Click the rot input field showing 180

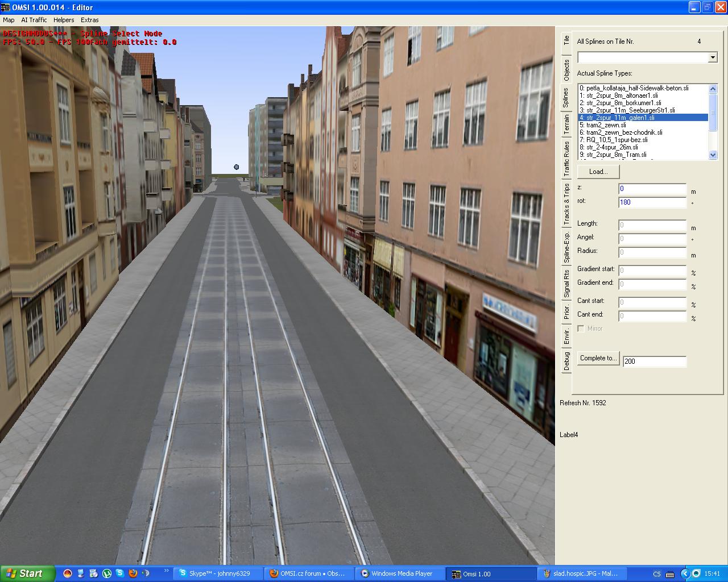click(x=652, y=202)
